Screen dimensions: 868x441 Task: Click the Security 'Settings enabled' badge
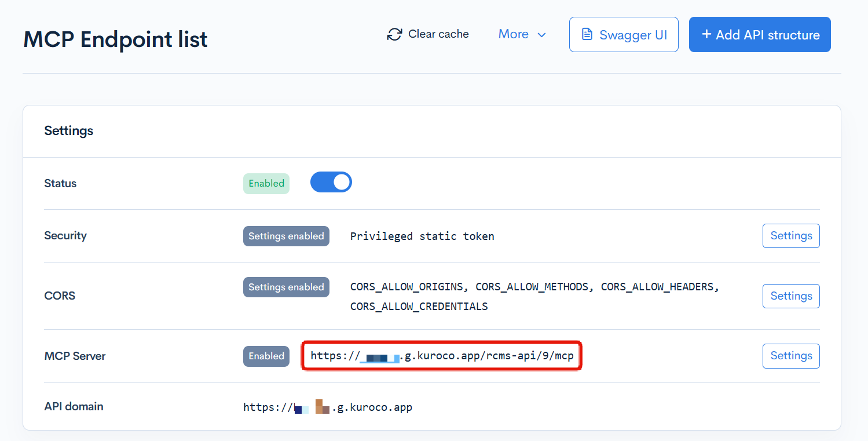coord(286,236)
